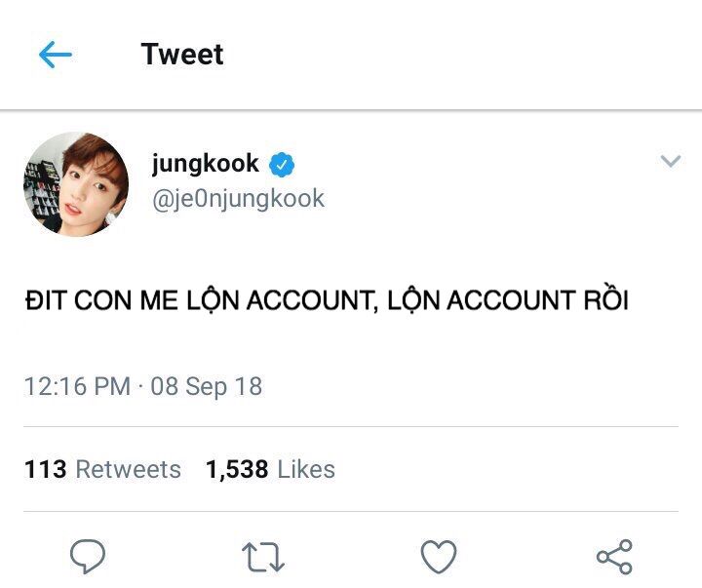
Task: Tap the reply speech bubble icon
Action: (88, 557)
